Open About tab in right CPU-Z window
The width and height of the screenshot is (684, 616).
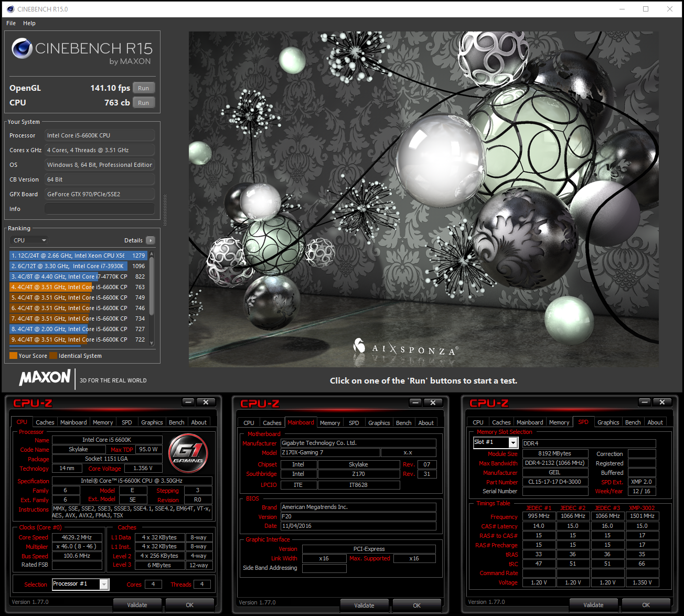[x=655, y=422]
